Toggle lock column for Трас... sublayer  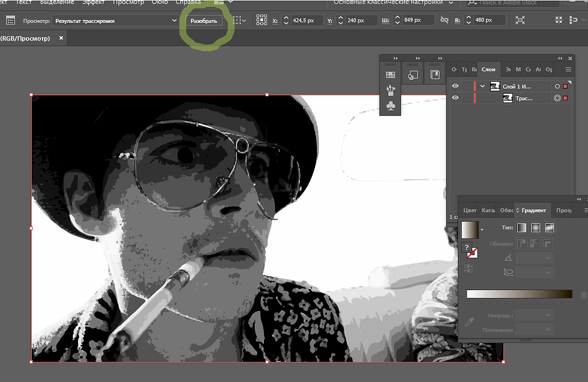pyautogui.click(x=467, y=98)
